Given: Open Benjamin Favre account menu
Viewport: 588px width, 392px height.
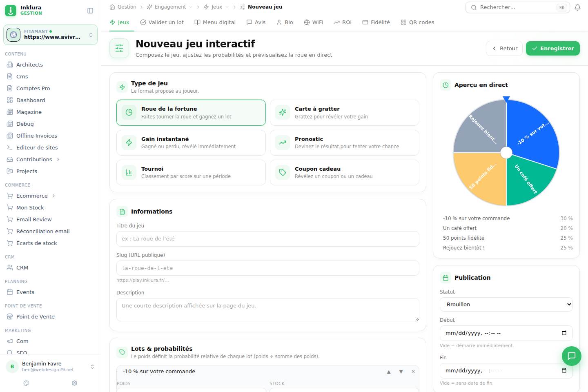Looking at the screenshot, I should point(51,366).
